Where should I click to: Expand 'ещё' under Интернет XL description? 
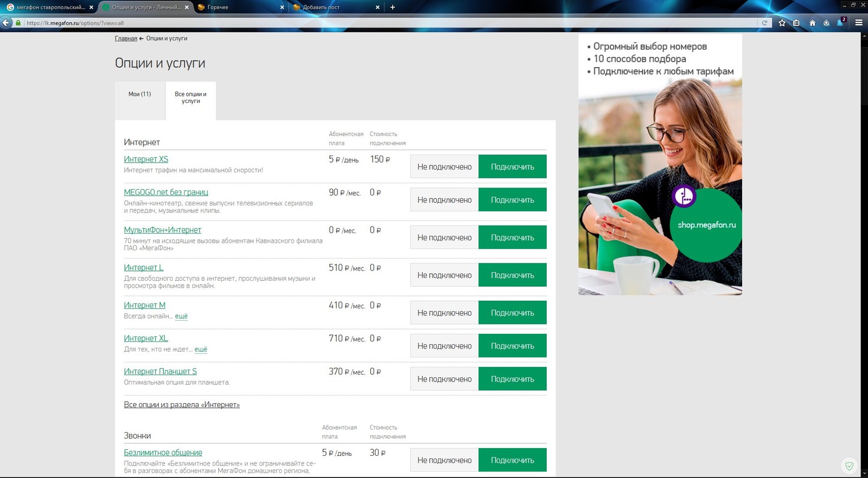[x=201, y=350]
